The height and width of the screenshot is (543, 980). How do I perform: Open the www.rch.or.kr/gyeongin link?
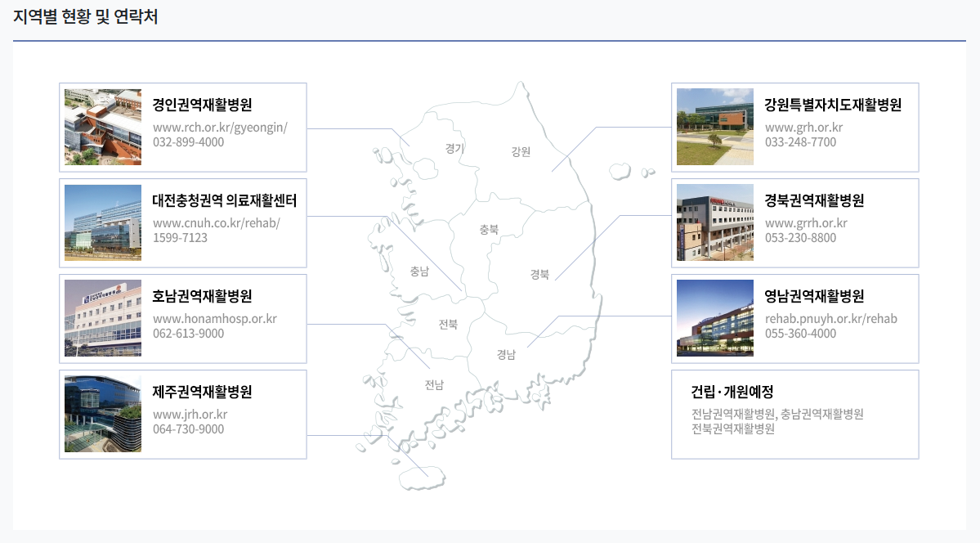[220, 128]
